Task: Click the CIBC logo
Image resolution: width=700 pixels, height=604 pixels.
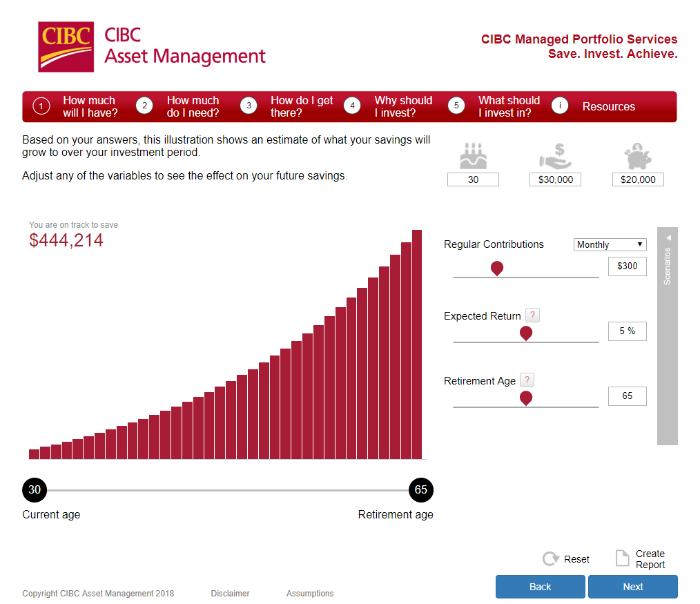Action: pos(66,47)
